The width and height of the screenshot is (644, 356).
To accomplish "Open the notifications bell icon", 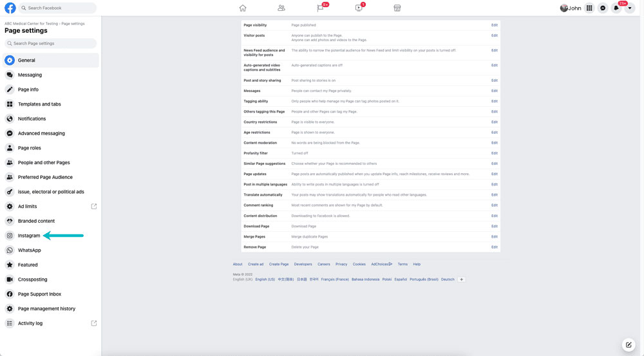I will 616,8.
